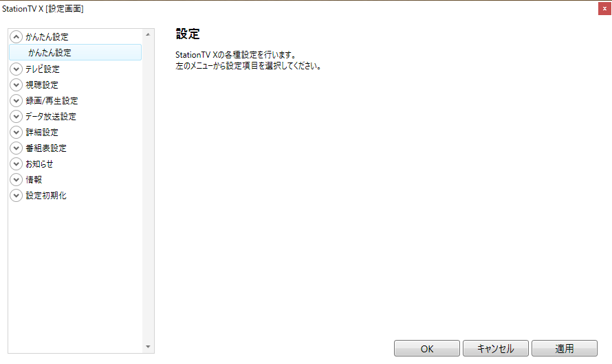The width and height of the screenshot is (612, 364).
Task: Click the キャンセル button
Action: tap(496, 348)
